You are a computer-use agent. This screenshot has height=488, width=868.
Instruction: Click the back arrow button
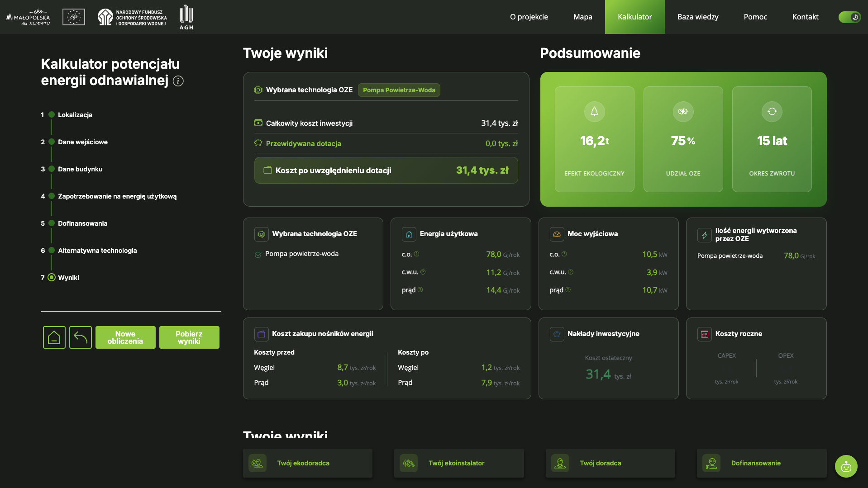81,337
